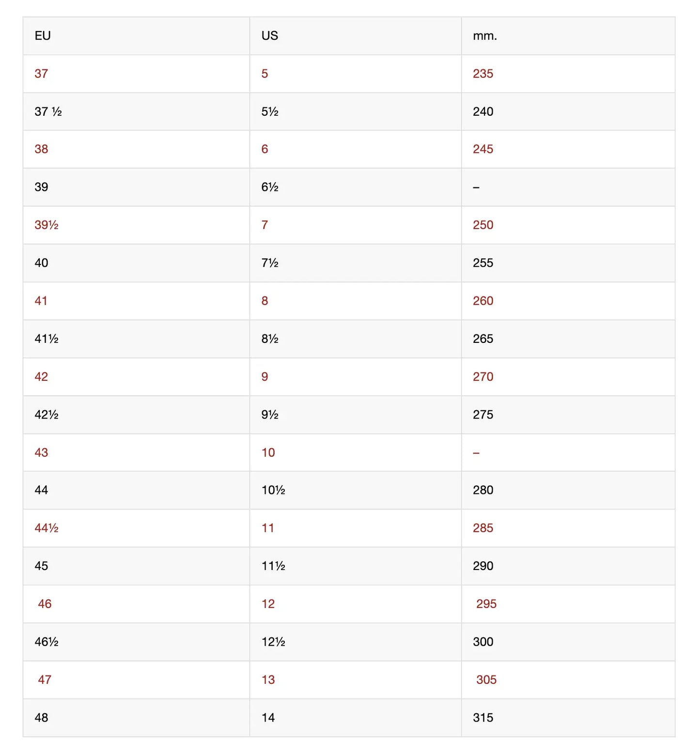Click the US size 8 cell
The width and height of the screenshot is (700, 756).
(264, 301)
